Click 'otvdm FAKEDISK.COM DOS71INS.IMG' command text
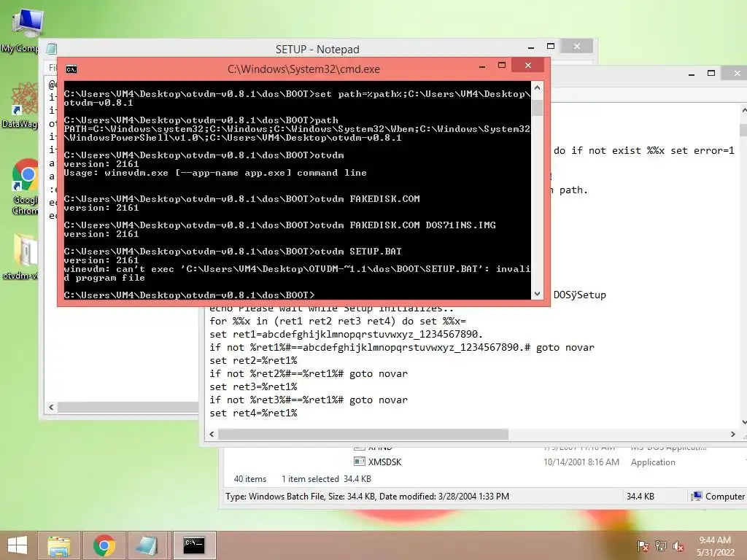747x560 pixels. click(x=405, y=225)
